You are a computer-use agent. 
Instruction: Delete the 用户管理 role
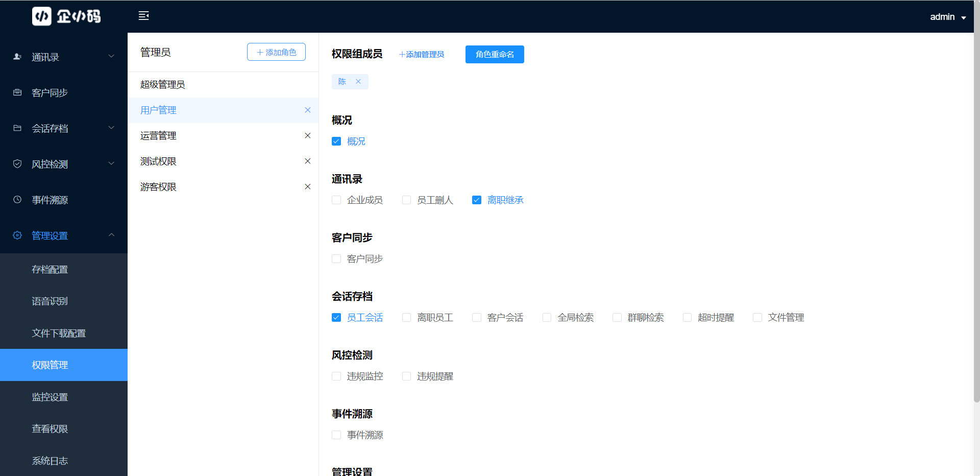pyautogui.click(x=308, y=110)
